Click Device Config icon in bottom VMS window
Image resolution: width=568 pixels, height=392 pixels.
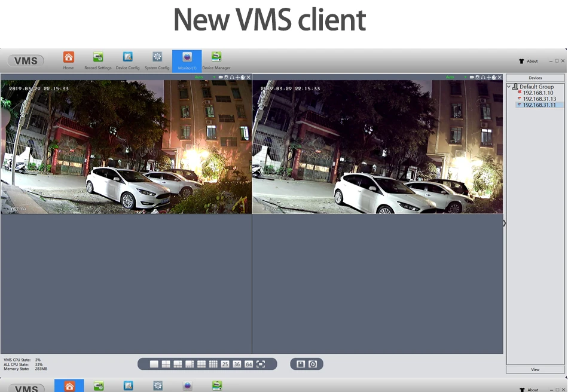click(128, 386)
